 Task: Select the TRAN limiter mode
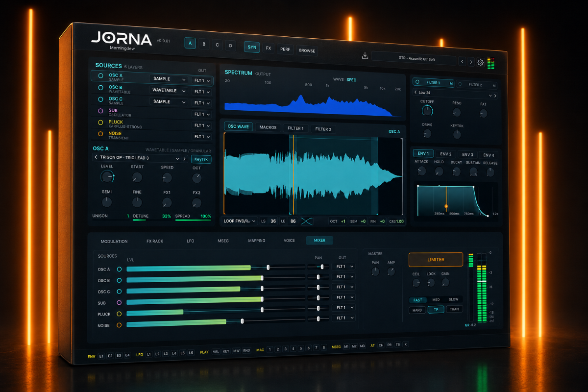[454, 309]
